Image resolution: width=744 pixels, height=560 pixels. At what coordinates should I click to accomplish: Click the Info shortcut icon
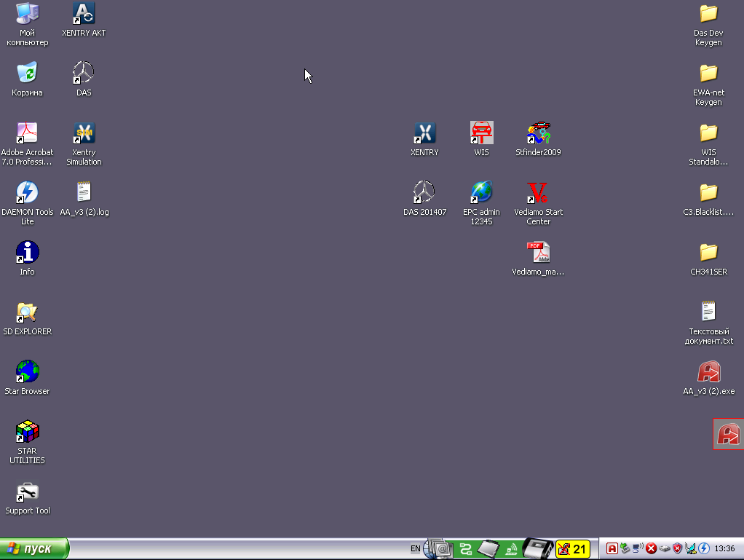point(27,259)
